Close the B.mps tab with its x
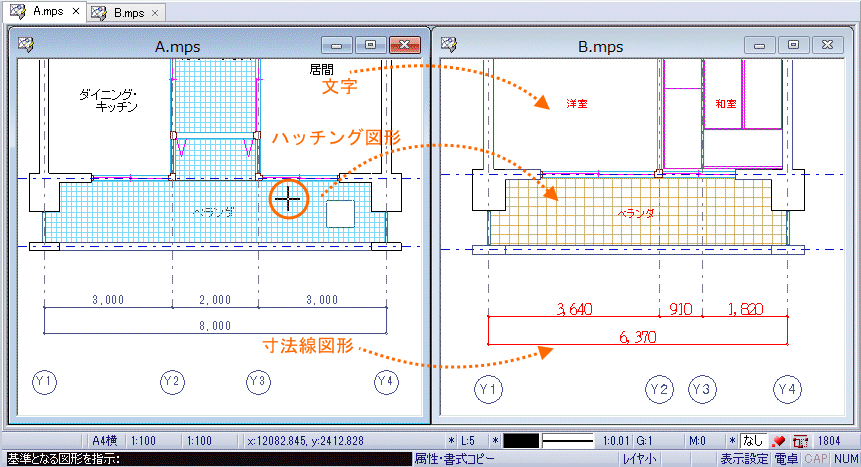This screenshot has width=861, height=467. click(x=155, y=13)
